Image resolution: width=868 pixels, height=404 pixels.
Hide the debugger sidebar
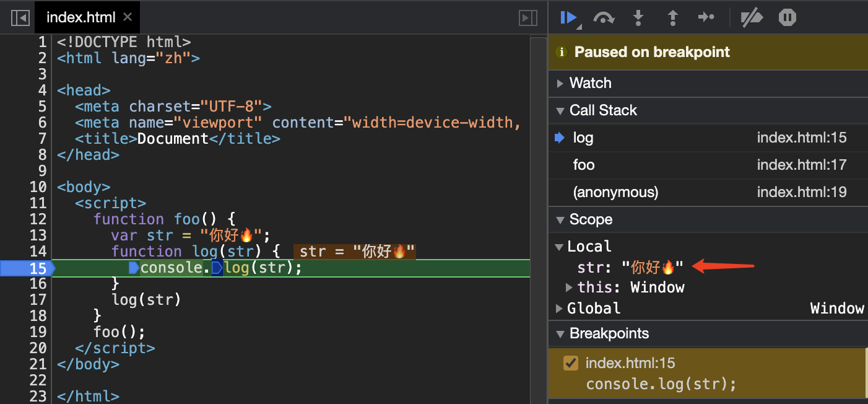[x=527, y=18]
